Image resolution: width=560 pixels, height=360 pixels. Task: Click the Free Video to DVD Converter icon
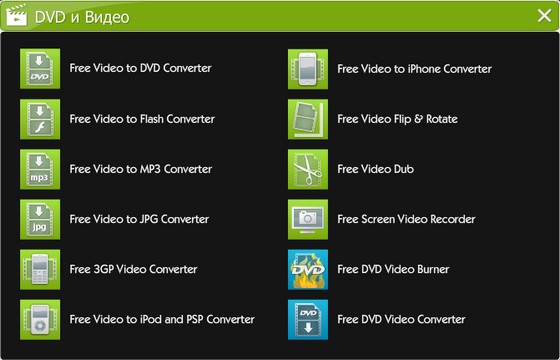(x=40, y=69)
